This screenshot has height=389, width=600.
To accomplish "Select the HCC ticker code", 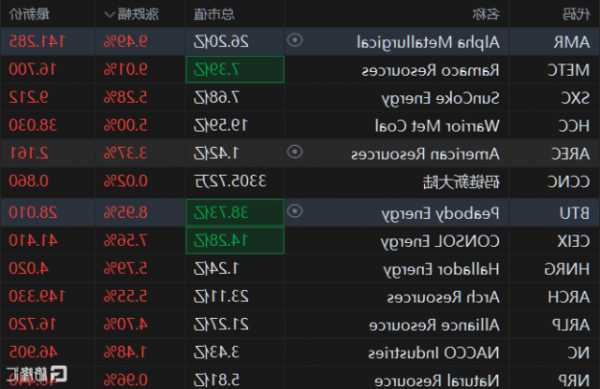I will pyautogui.click(x=574, y=126).
